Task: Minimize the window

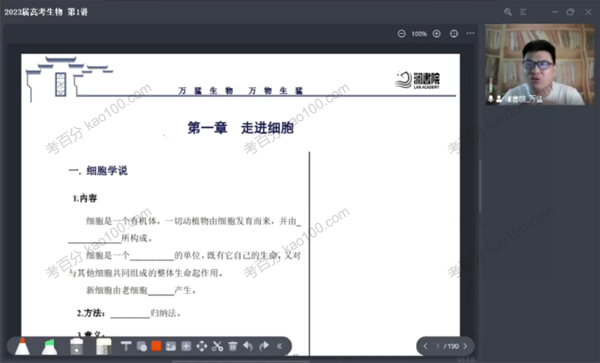Action: coord(554,12)
